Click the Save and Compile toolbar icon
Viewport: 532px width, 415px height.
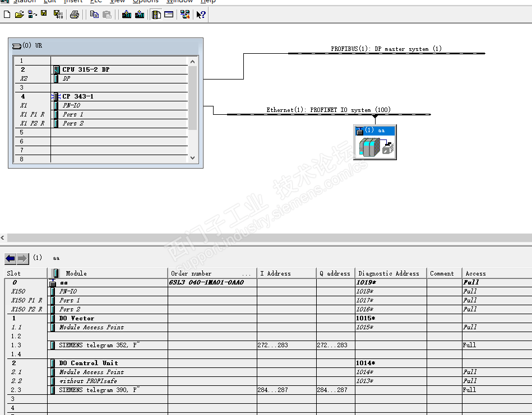(x=58, y=15)
